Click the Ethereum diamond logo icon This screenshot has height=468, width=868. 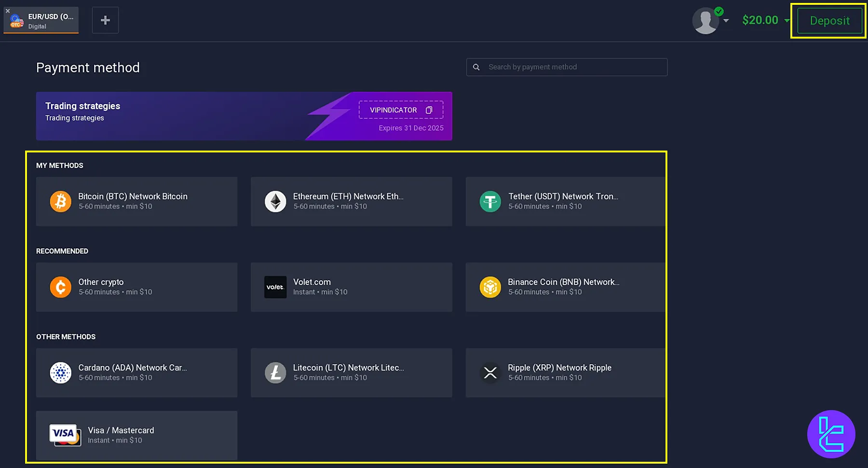click(275, 201)
